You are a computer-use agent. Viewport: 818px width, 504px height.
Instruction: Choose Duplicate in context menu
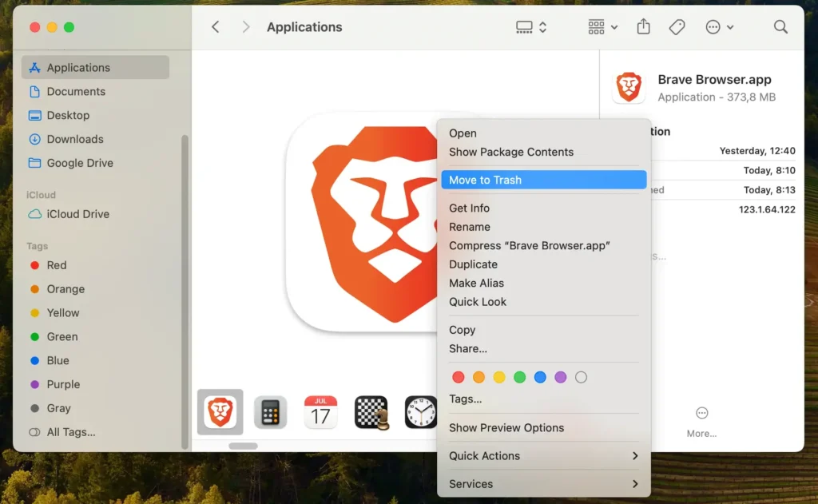(x=543, y=264)
